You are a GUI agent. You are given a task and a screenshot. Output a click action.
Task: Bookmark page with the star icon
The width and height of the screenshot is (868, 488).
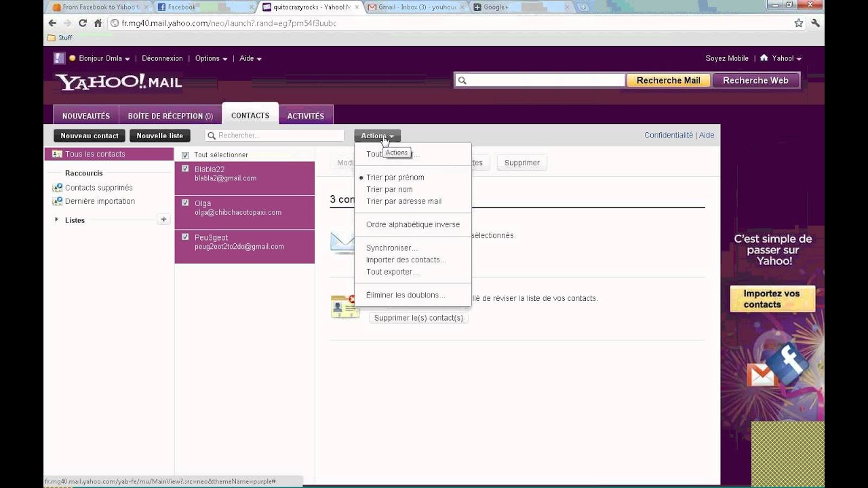(799, 23)
